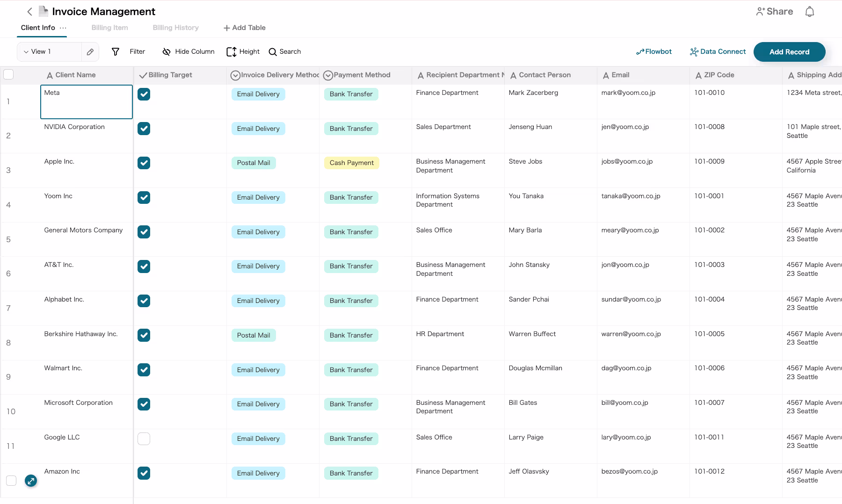The image size is (842, 504).
Task: Launch Flowbot from the toolbar
Action: (x=654, y=51)
